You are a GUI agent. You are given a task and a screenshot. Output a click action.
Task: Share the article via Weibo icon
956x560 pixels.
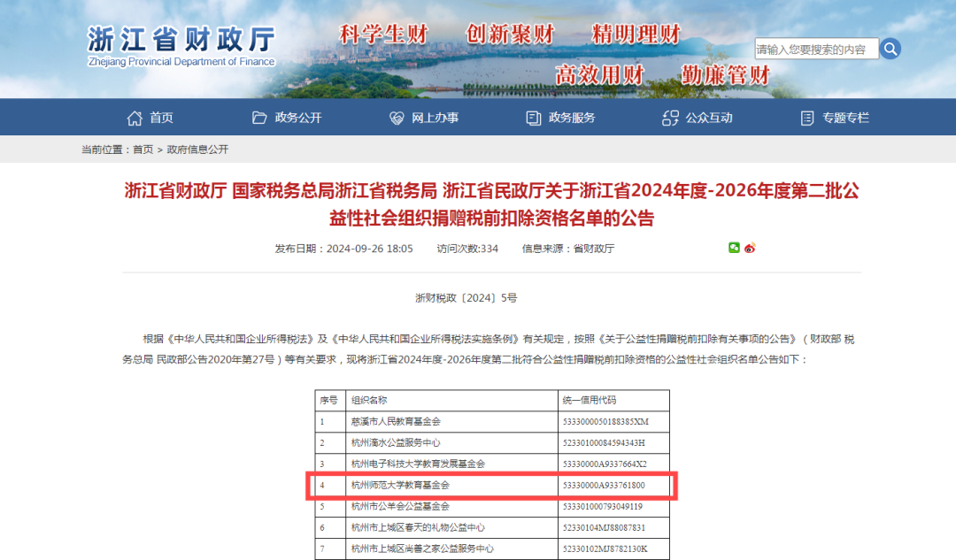pyautogui.click(x=750, y=248)
